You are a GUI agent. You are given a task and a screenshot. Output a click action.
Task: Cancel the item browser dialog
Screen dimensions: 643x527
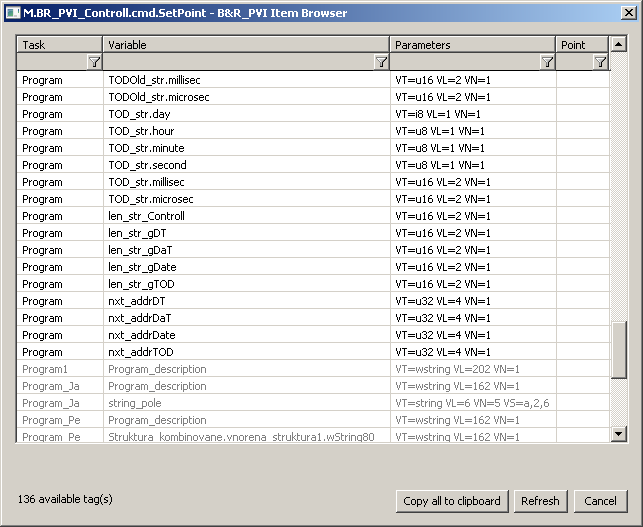[x=600, y=501]
